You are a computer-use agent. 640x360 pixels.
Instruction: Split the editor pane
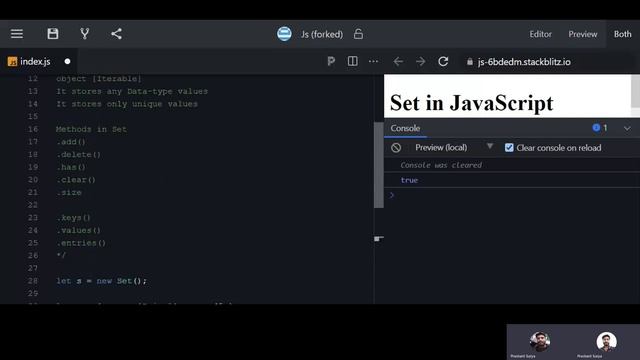point(353,62)
